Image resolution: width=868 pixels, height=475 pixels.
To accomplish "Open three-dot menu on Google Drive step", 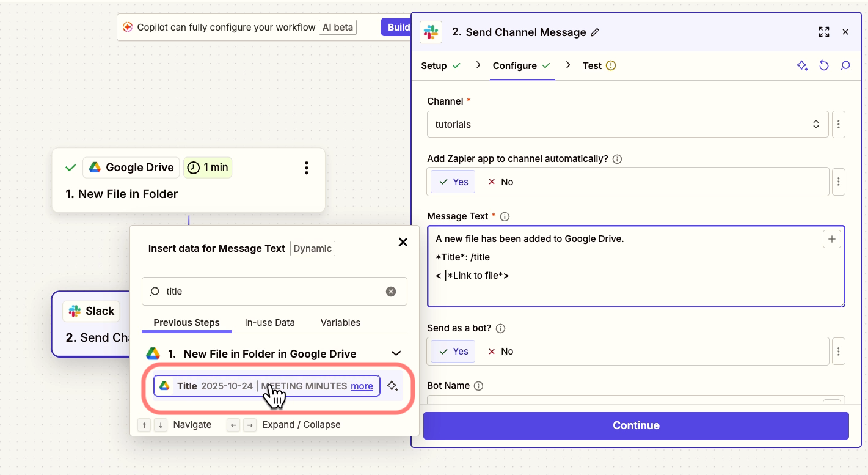I will click(x=307, y=168).
